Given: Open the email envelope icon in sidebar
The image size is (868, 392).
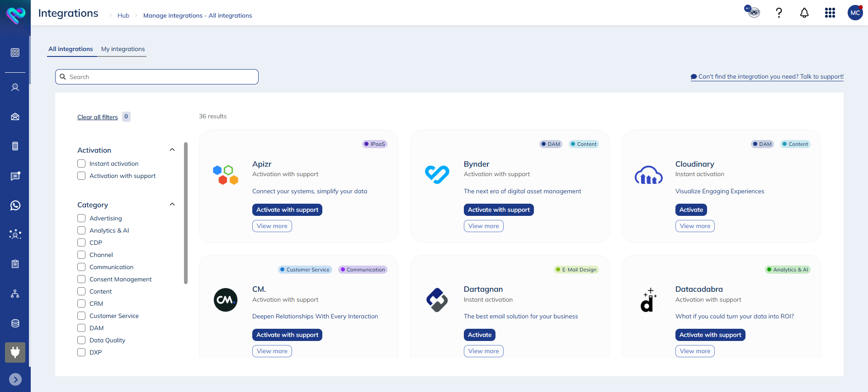Looking at the screenshot, I should pos(15,117).
